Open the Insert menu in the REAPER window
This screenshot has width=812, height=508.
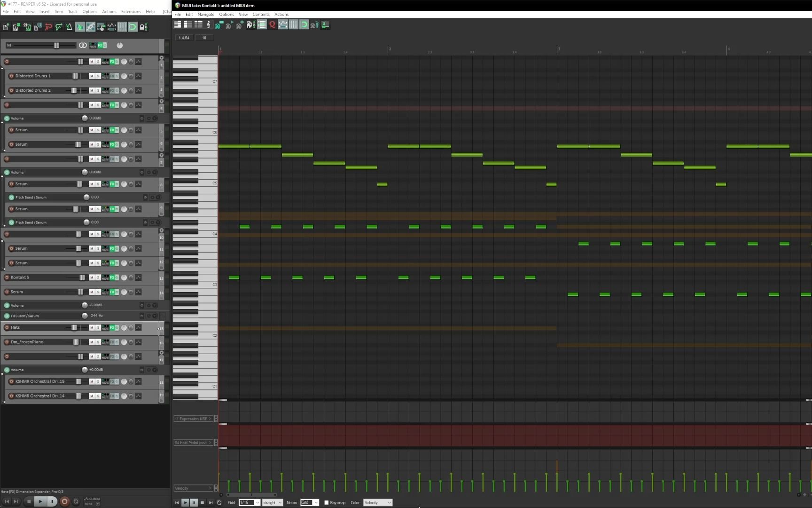[x=44, y=11]
